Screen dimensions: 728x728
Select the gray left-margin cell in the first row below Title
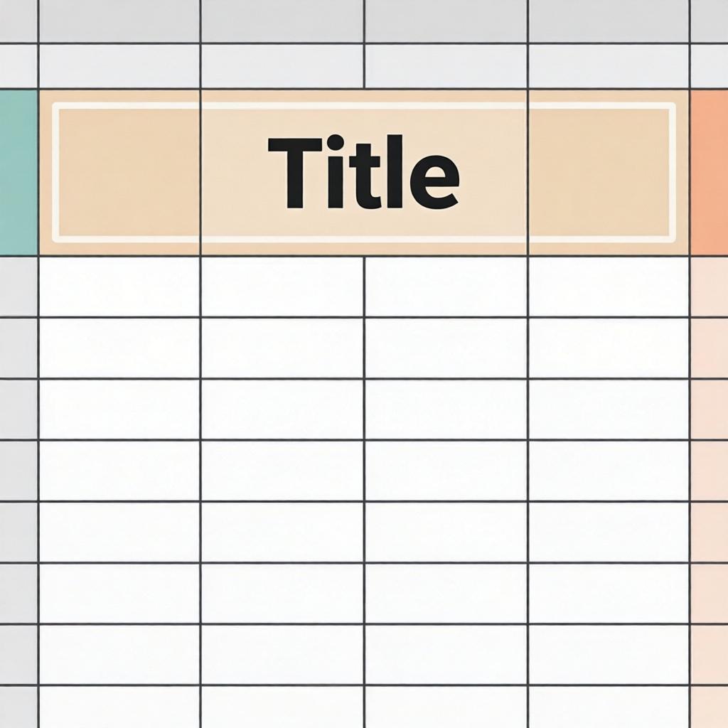click(18, 287)
